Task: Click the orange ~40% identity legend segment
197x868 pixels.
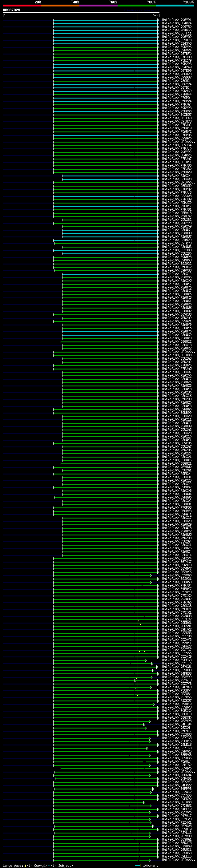Action: tap(60, 6)
